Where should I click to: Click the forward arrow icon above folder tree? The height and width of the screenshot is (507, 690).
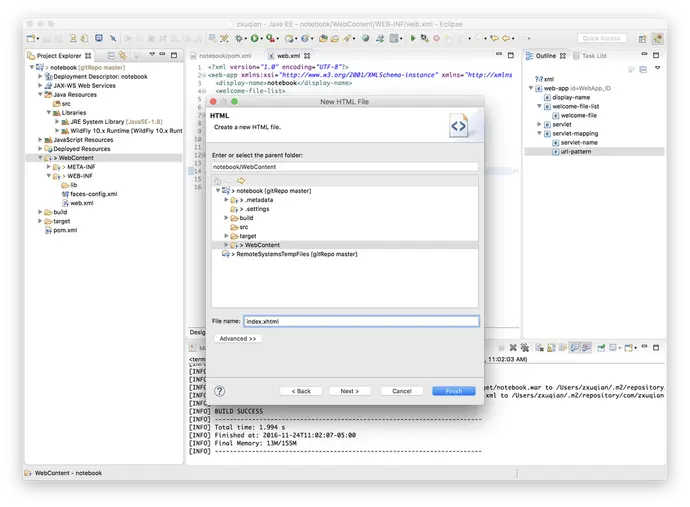coord(241,181)
